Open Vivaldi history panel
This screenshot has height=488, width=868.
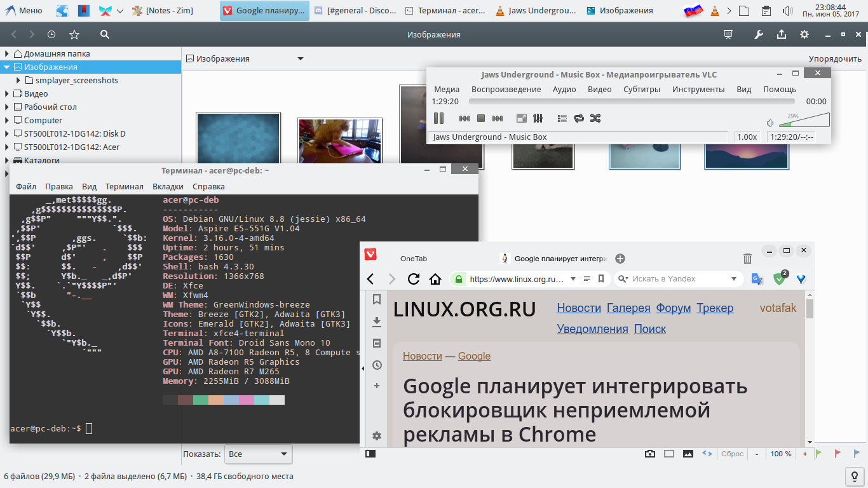377,365
